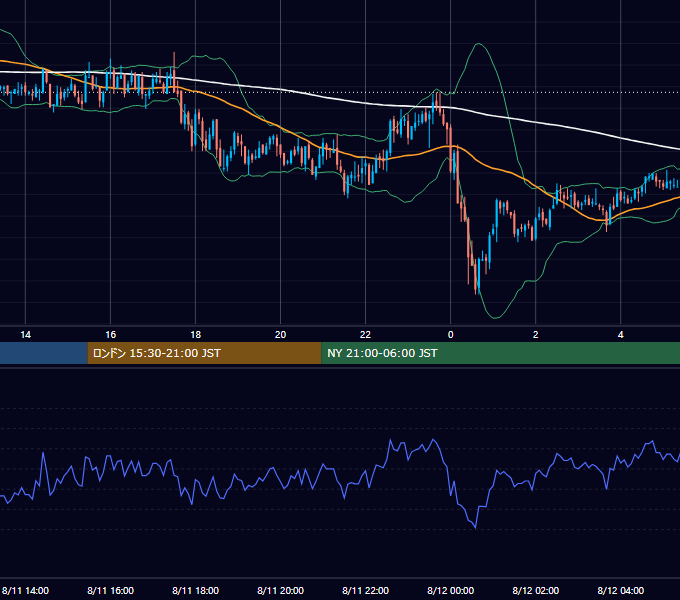This screenshot has height=600, width=680.
Task: Click the 8/11 20:00 date label
Action: [x=281, y=590]
